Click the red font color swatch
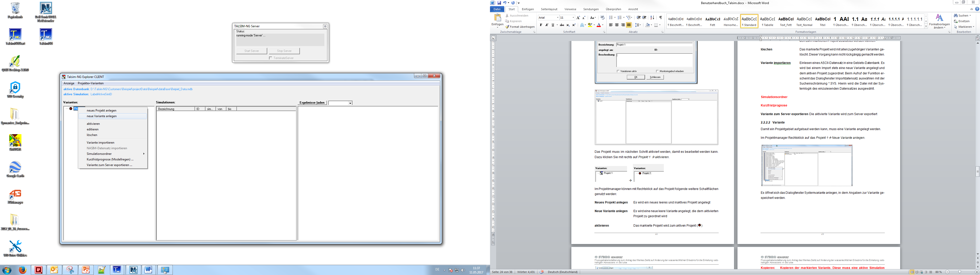Viewport: 980px width, 275px height. point(598,25)
